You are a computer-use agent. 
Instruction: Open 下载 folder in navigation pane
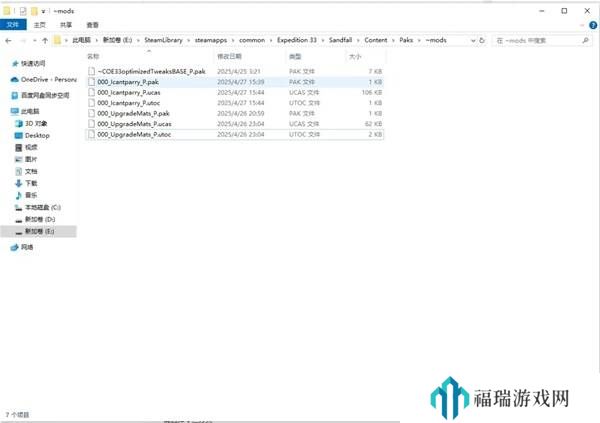click(31, 183)
